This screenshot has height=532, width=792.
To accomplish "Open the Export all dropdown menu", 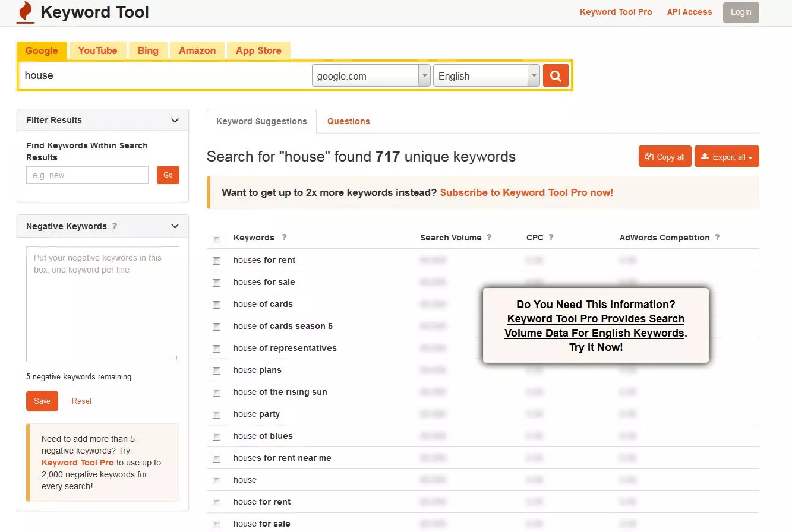I will (727, 157).
